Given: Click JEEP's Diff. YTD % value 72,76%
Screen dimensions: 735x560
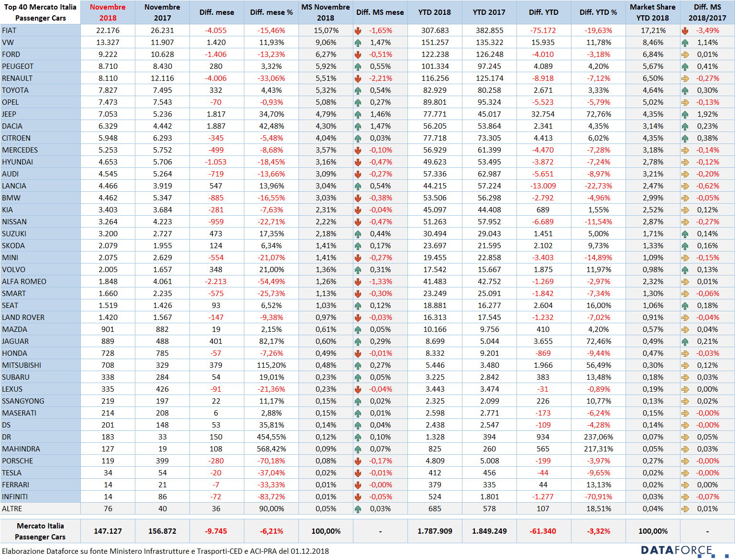Looking at the screenshot, I should click(599, 114).
